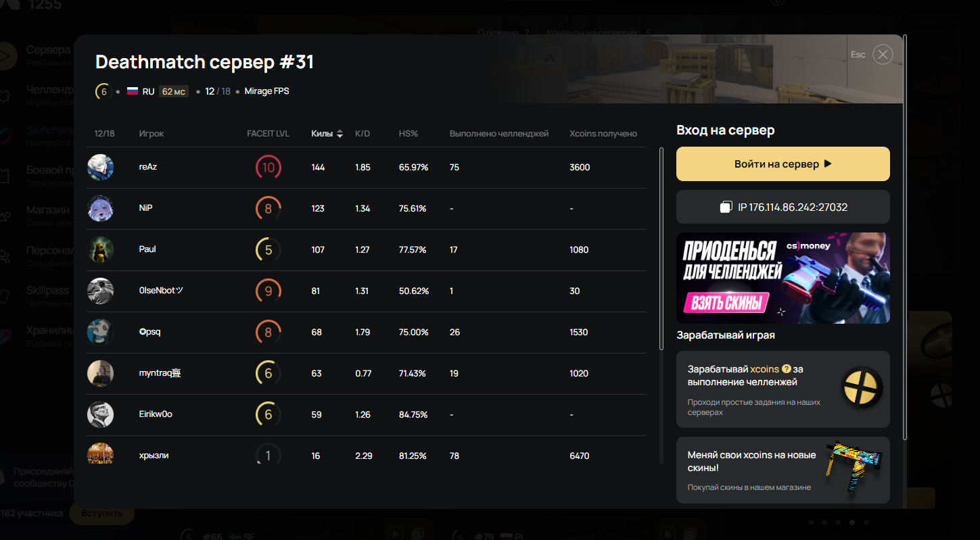Click 0lseNbot's FACEIT level 9 badge
980x540 pixels.
pyautogui.click(x=269, y=291)
